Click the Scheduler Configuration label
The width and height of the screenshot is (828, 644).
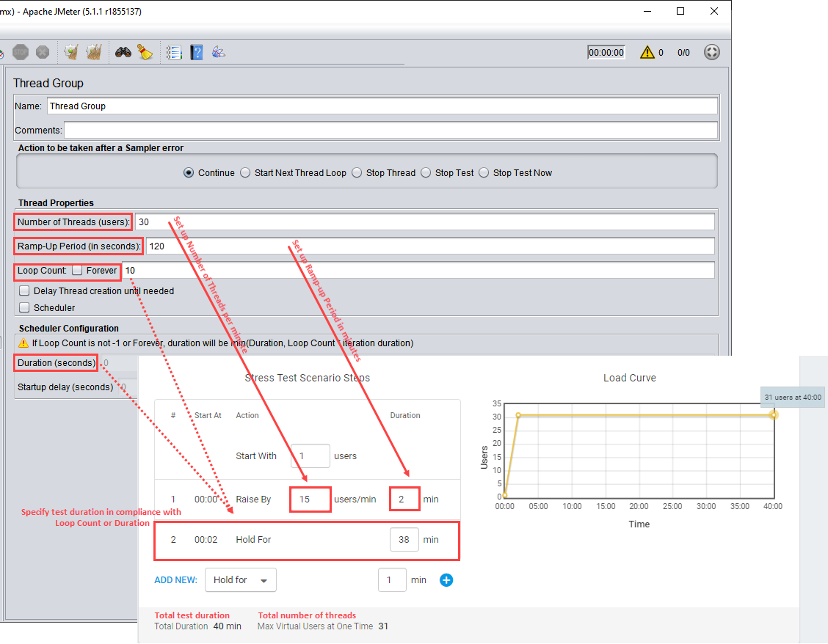[x=69, y=329]
